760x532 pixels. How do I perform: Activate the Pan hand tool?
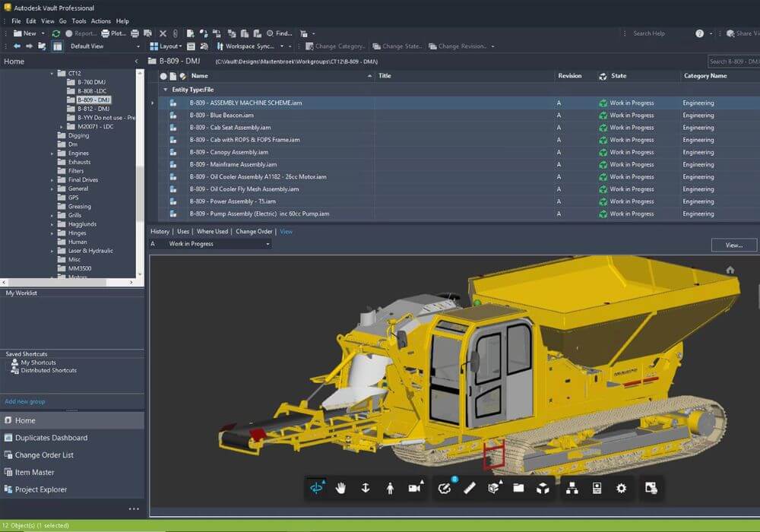(341, 488)
